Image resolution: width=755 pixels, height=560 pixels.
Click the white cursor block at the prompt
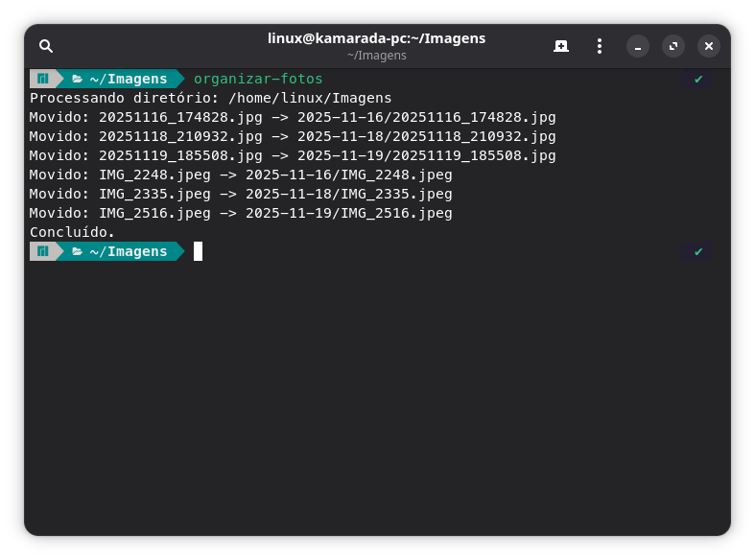tap(198, 251)
